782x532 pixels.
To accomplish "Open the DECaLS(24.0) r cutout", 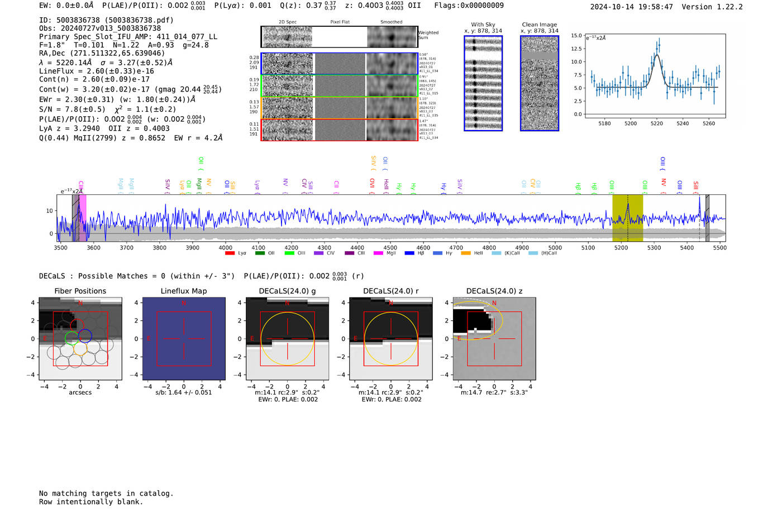I will (390, 338).
